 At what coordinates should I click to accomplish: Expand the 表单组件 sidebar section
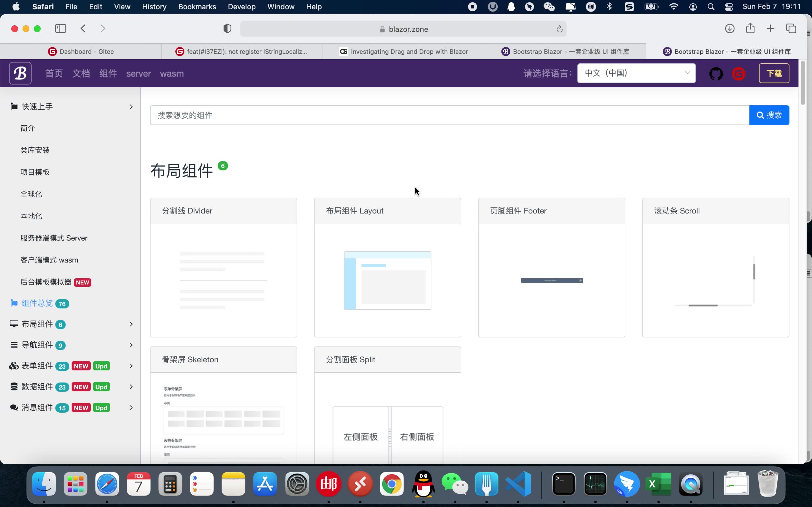click(x=131, y=366)
